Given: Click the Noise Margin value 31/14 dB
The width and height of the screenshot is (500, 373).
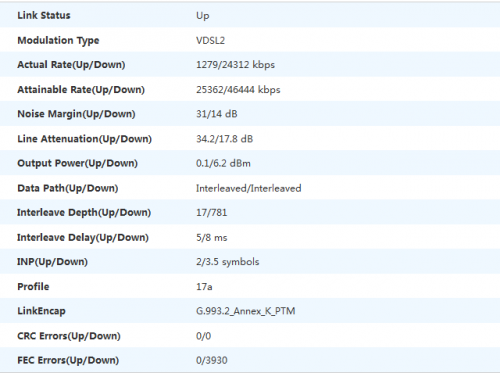Looking at the screenshot, I should click(x=217, y=114).
